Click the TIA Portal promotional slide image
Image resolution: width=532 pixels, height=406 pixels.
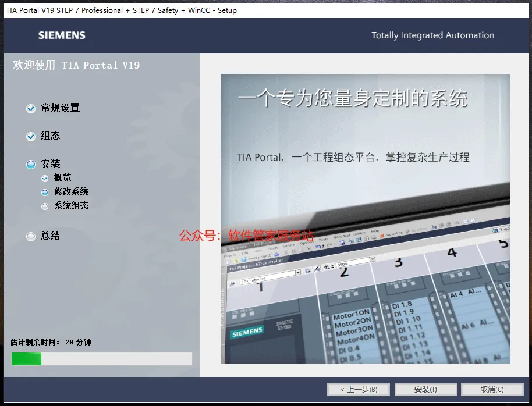(x=366, y=219)
